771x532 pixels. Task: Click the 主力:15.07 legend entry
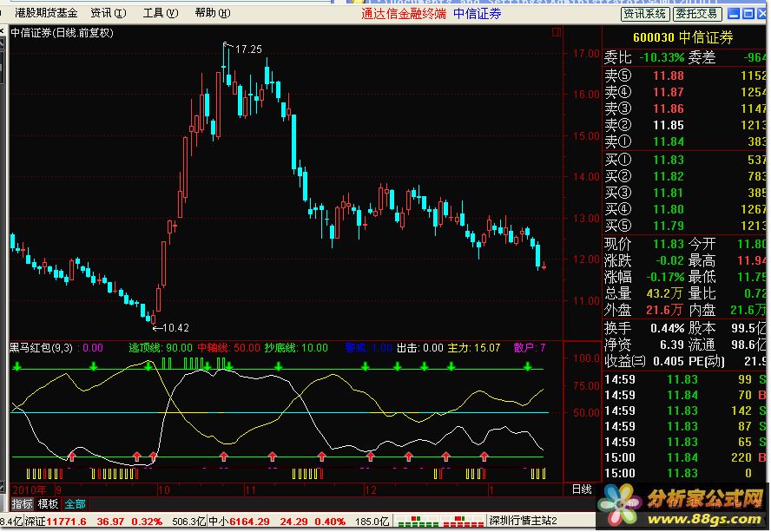pos(473,348)
